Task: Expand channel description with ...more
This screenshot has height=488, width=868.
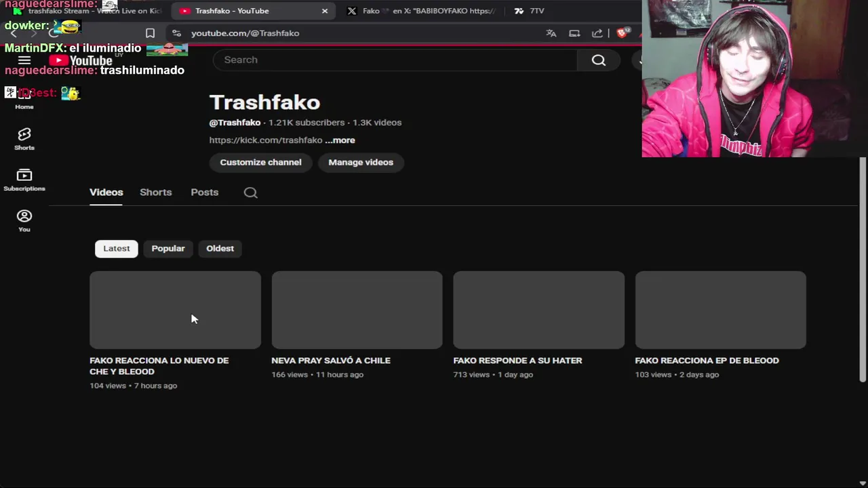Action: (x=340, y=140)
